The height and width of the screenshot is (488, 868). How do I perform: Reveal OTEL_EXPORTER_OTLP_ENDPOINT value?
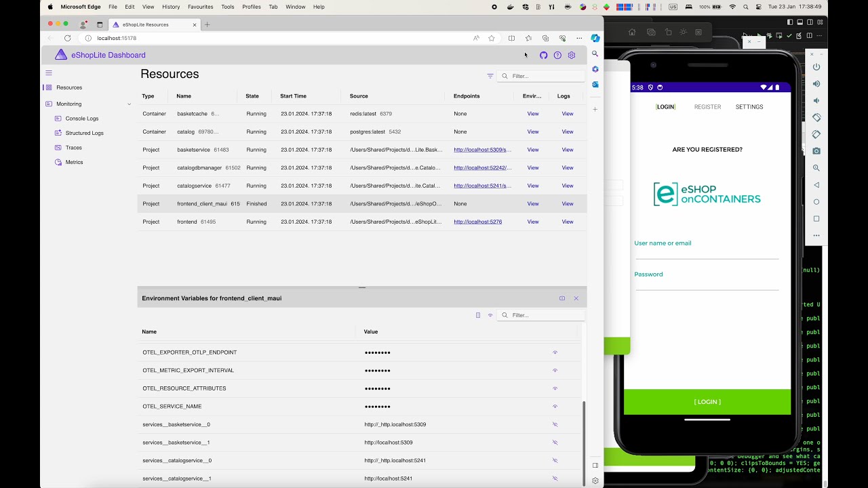pos(555,352)
